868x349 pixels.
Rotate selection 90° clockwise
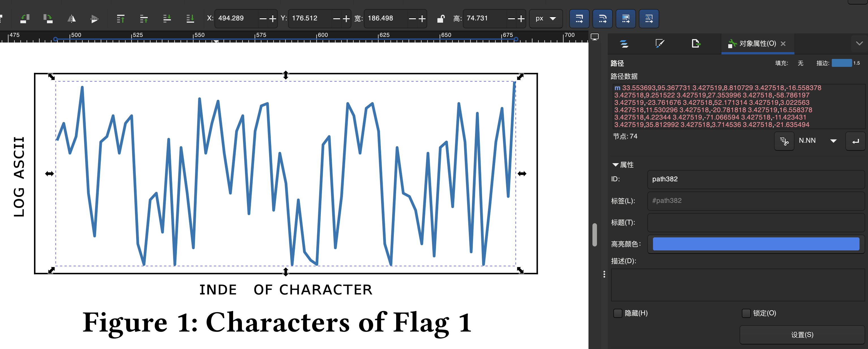(x=48, y=19)
